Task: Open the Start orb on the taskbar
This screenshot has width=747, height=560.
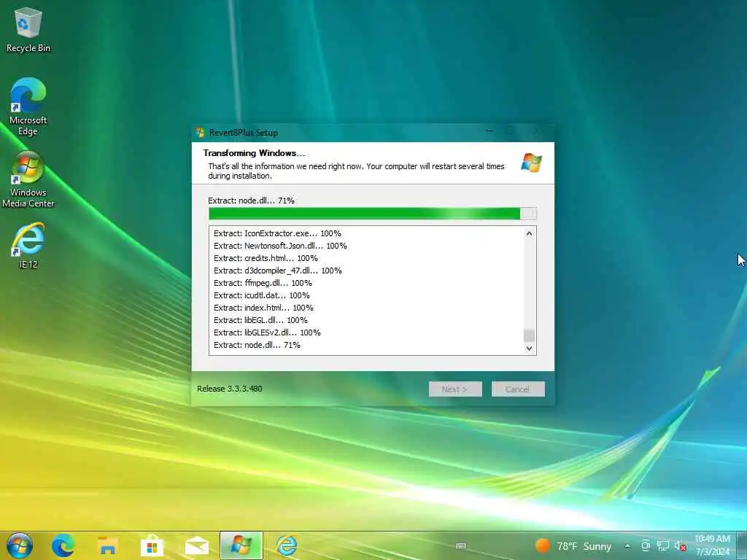Action: pyautogui.click(x=20, y=545)
